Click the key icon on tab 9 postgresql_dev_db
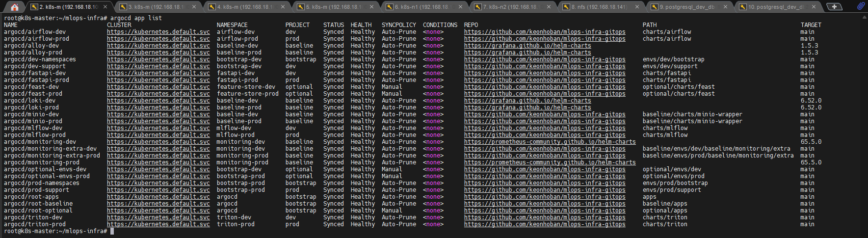This screenshot has height=238, width=868. [655, 7]
